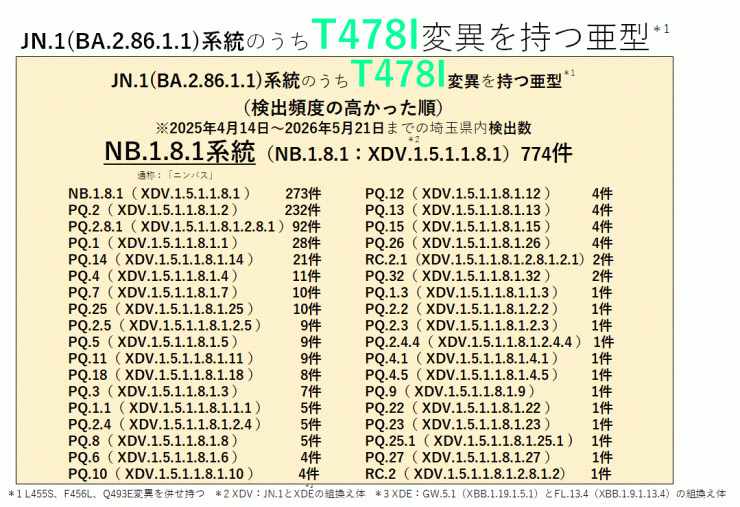This screenshot has height=507, width=740.
Task: Click the row 'RC.2 (XDV.1.5.1.1.8.1.2.8.1.2)'
Action: tap(488, 473)
